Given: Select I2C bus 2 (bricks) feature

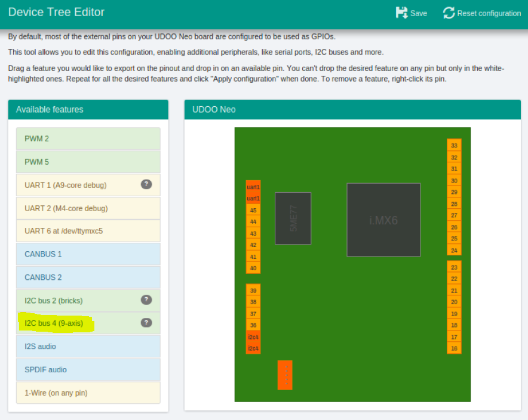Looking at the screenshot, I should point(88,301).
